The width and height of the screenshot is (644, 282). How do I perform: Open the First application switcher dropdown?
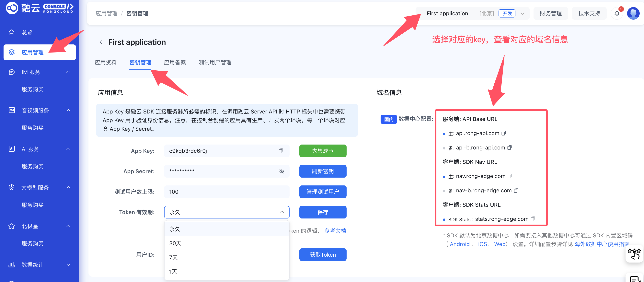pyautogui.click(x=473, y=14)
